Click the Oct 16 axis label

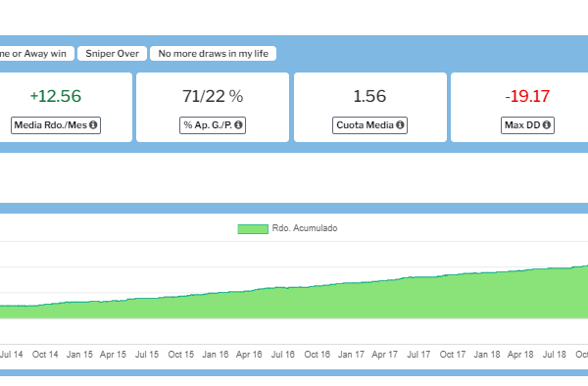click(317, 354)
